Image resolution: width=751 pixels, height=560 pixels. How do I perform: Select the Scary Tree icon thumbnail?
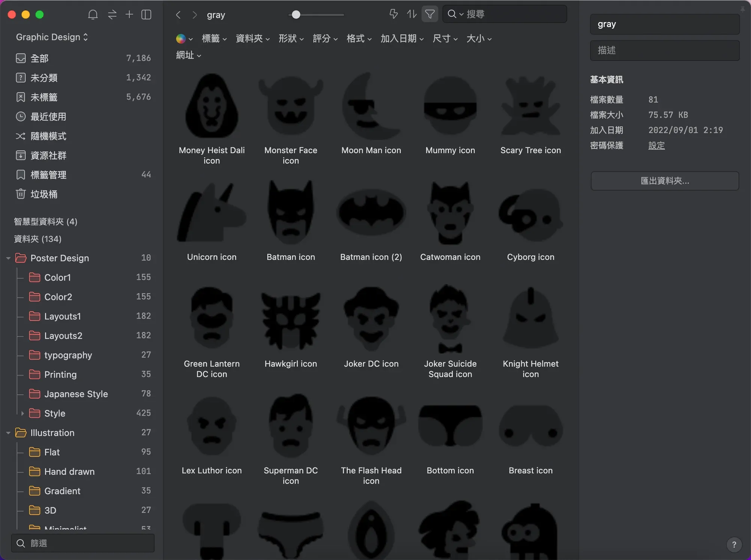[531, 106]
